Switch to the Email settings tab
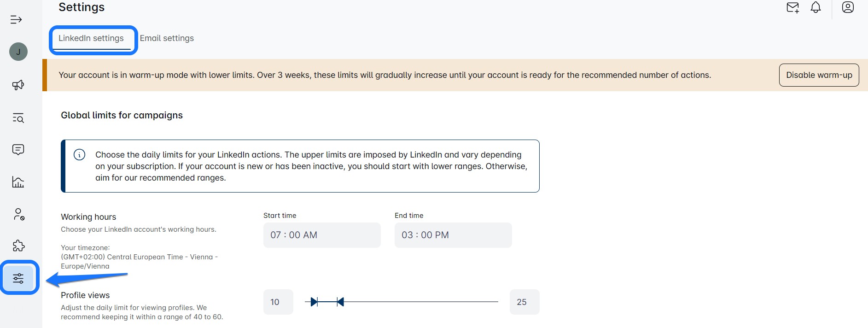 click(167, 38)
